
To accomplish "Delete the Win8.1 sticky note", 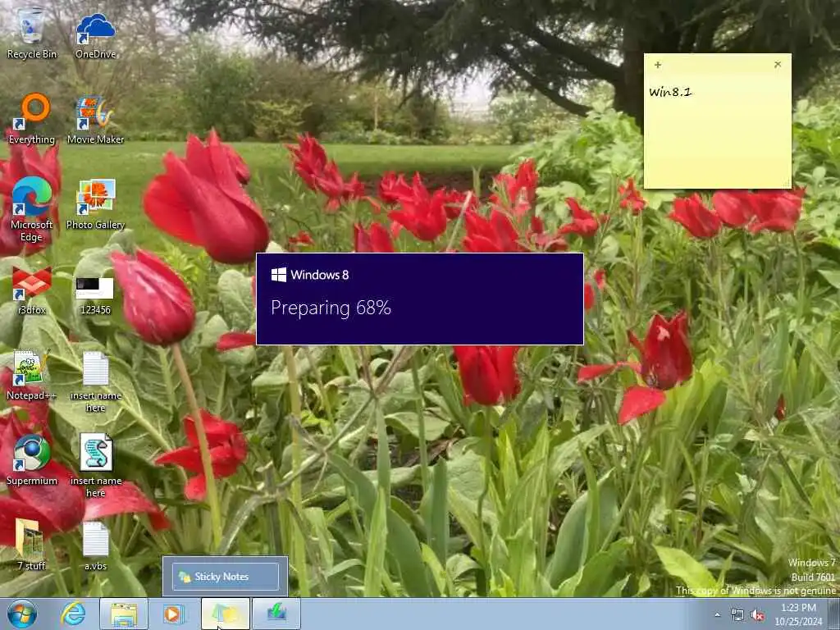I will pos(778,64).
